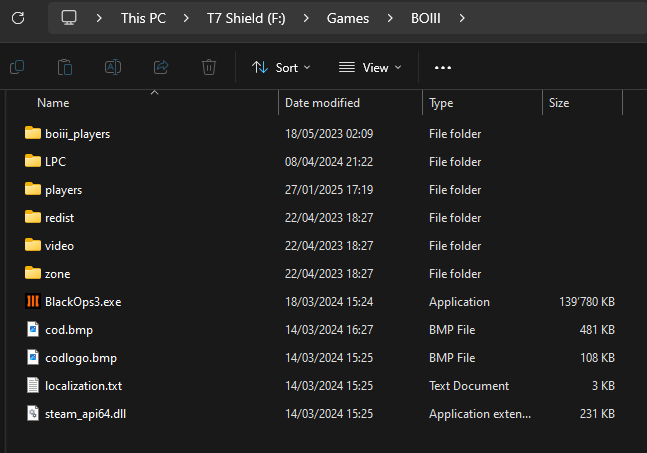The height and width of the screenshot is (453, 647).
Task: Click the Delete trash can icon
Action: (x=209, y=67)
